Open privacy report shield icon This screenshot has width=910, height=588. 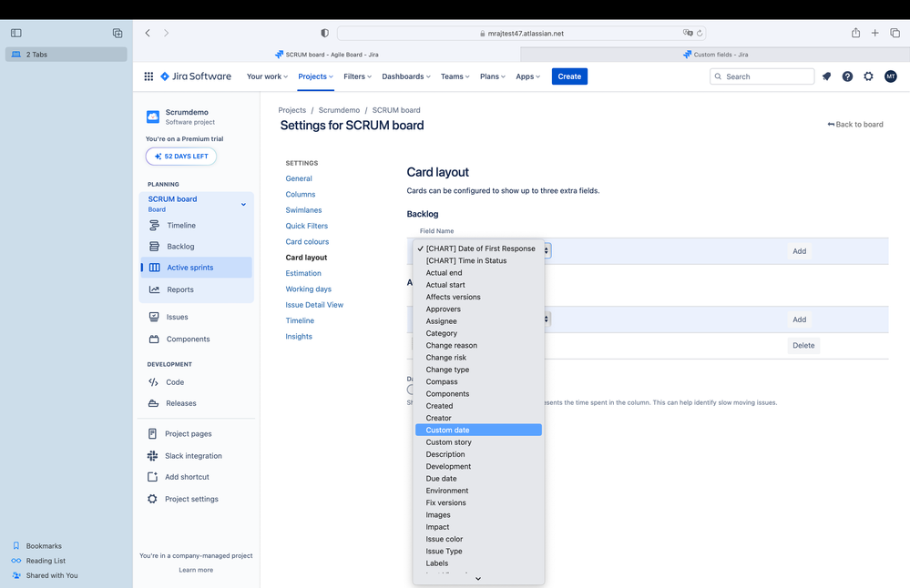pos(325,33)
